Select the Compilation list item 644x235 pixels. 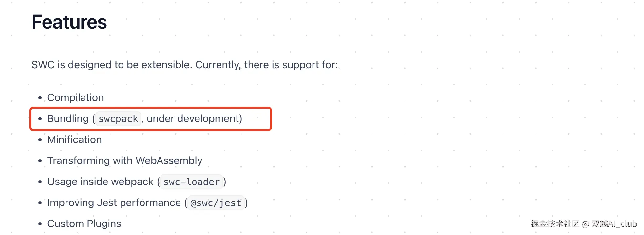point(75,97)
